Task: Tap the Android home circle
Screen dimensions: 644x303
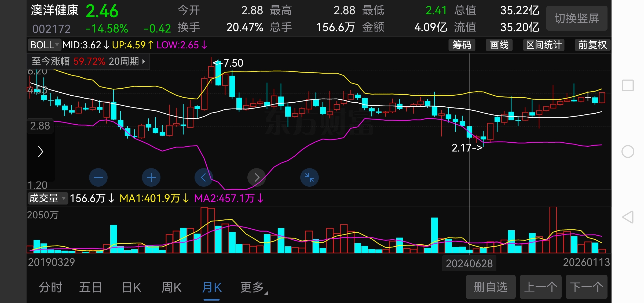Action: click(x=628, y=151)
